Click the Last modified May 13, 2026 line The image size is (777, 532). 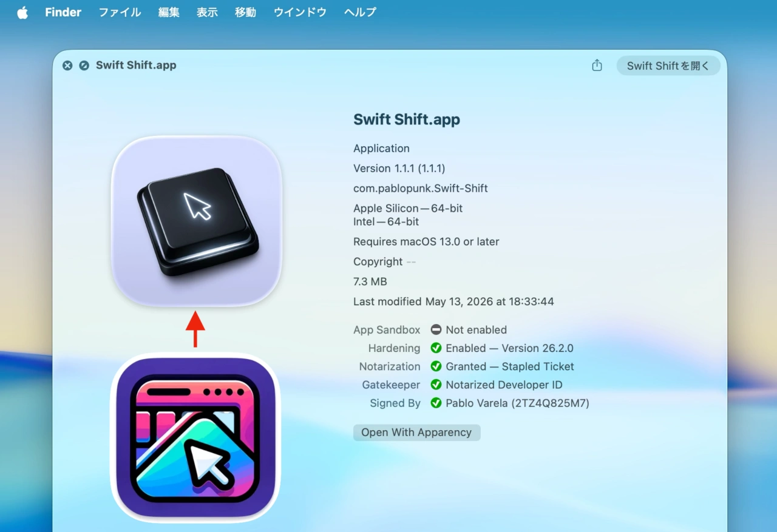pyautogui.click(x=453, y=301)
